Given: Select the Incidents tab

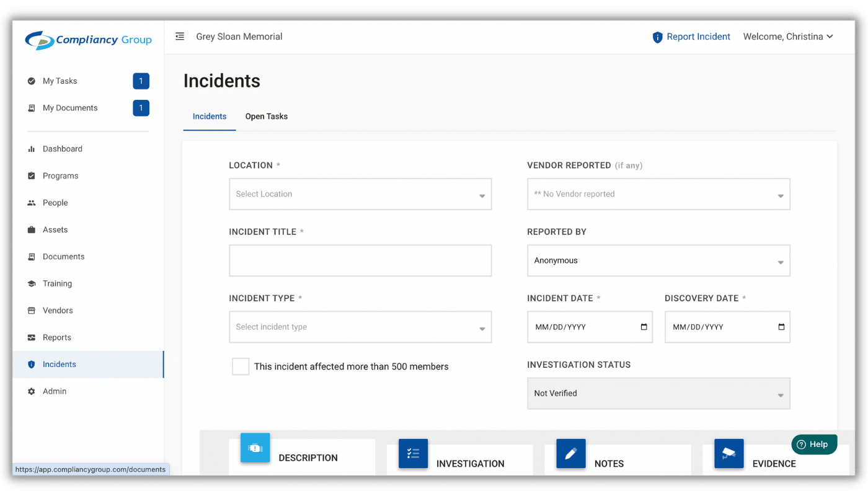Looking at the screenshot, I should 209,117.
